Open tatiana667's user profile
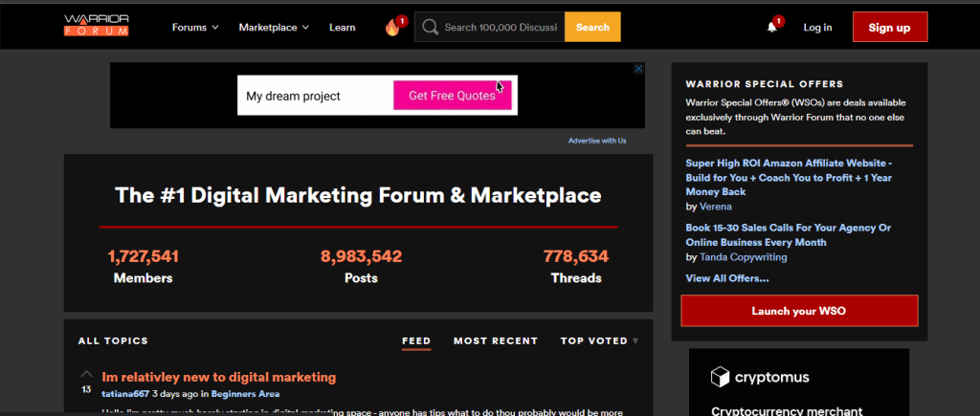 [x=125, y=393]
